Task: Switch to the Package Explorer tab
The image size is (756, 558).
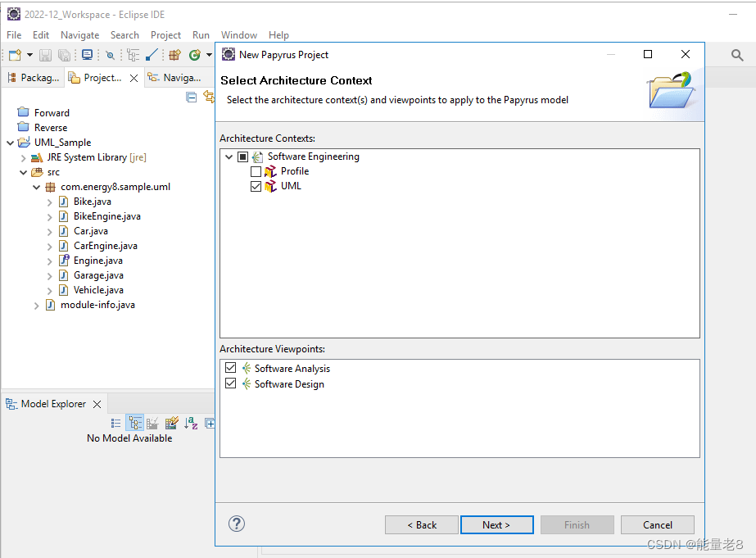Action: 33,78
